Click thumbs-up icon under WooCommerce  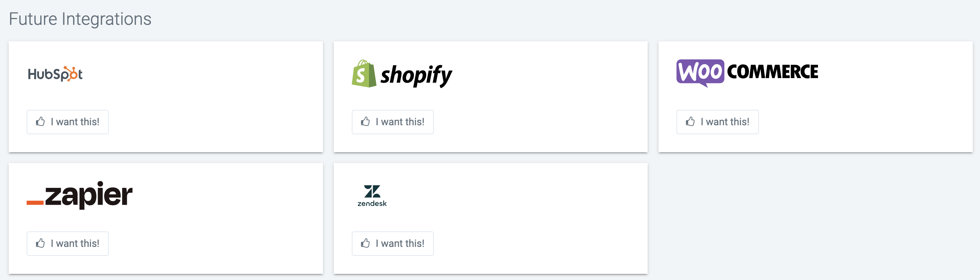tap(690, 122)
